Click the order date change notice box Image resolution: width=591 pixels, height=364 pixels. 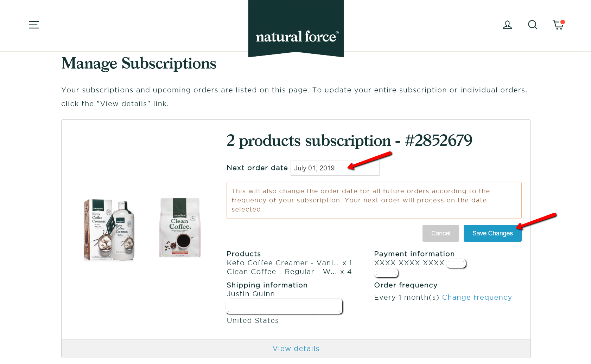374,200
